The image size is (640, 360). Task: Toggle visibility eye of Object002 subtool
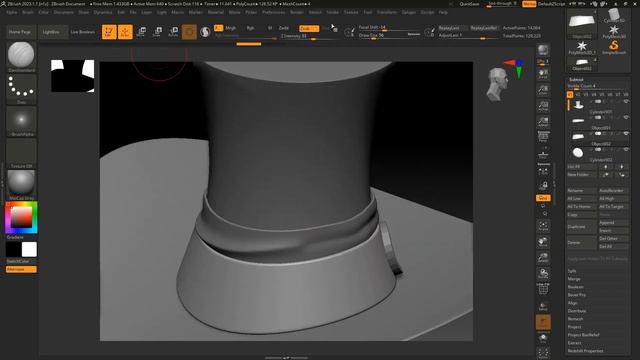[626, 133]
